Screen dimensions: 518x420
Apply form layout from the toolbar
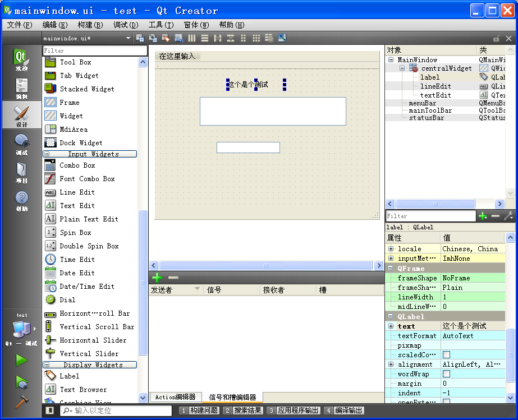pos(244,38)
